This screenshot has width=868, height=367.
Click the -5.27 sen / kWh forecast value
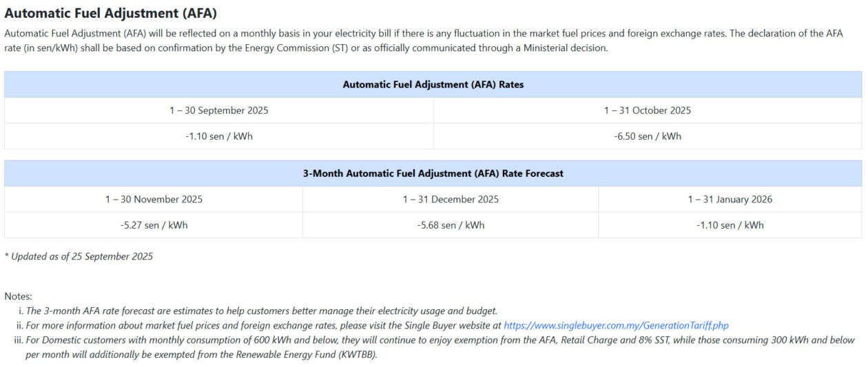point(154,225)
